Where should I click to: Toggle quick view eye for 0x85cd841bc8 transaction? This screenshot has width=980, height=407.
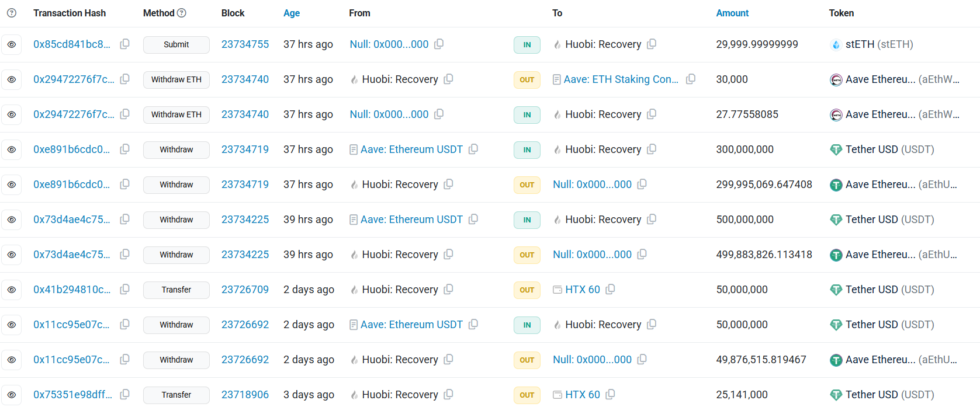pyautogui.click(x=12, y=44)
